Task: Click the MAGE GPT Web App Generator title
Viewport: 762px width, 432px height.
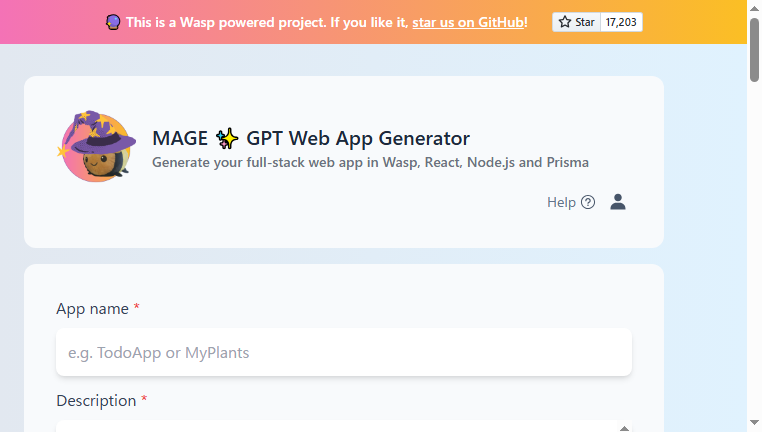Action: 311,138
